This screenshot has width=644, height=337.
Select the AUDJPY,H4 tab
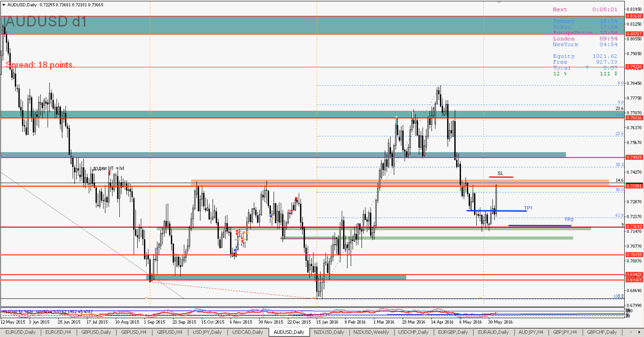[x=531, y=333]
